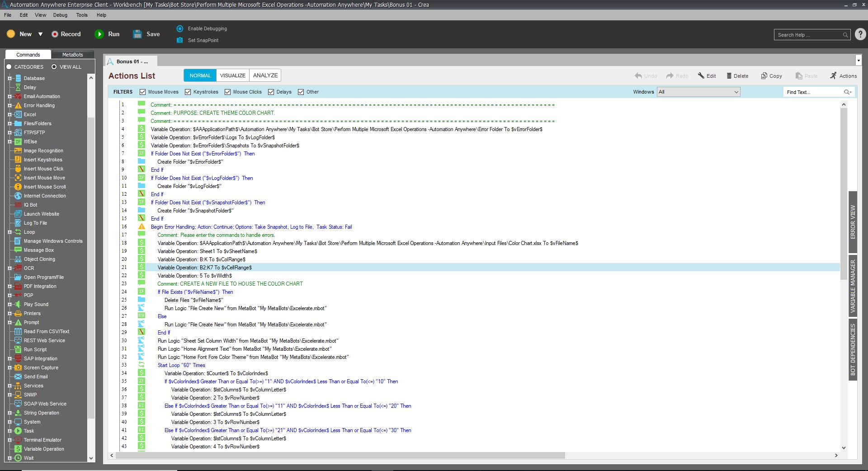Click the Record button icon

pos(55,34)
